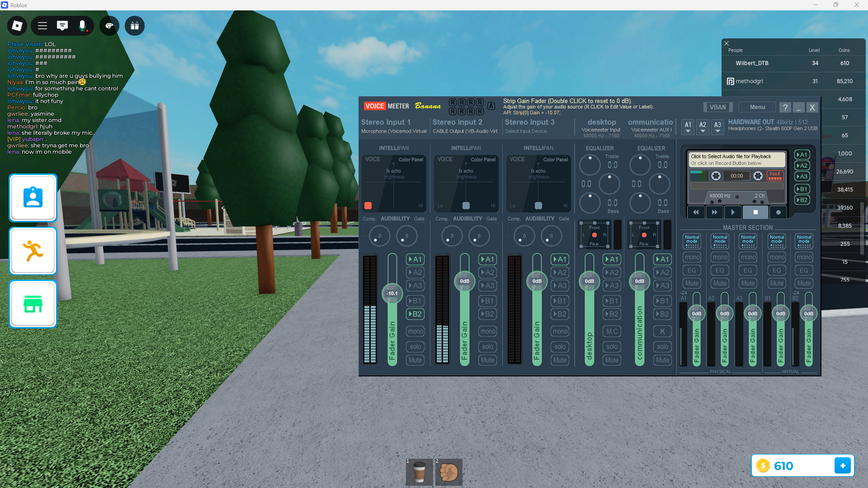The image size is (868, 488).
Task: Click to select audio file for playback
Action: point(737,160)
